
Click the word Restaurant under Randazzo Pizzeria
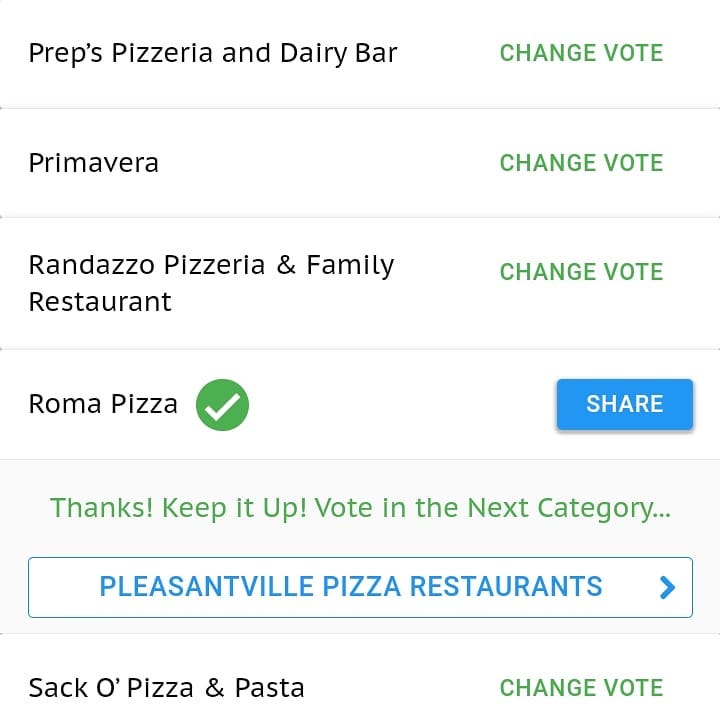coord(100,302)
